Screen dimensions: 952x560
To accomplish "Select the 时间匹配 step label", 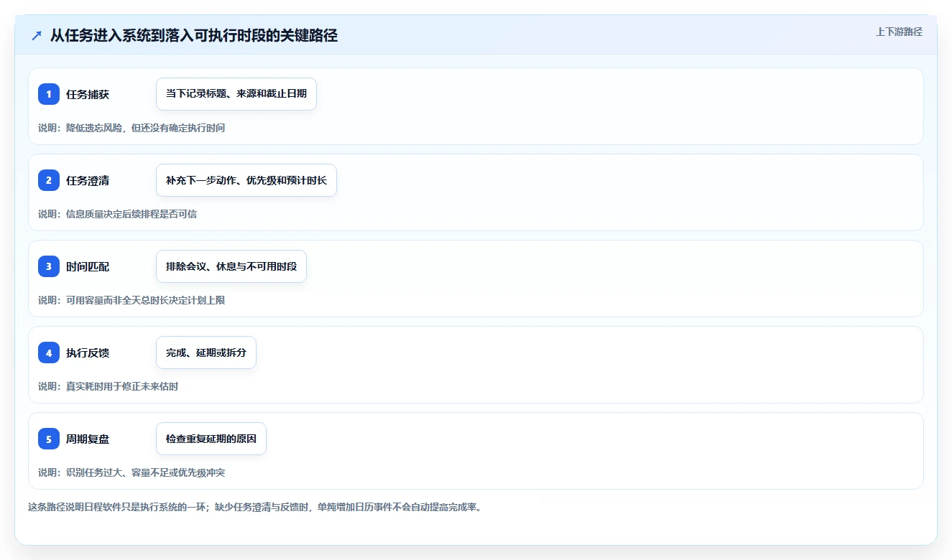I will (x=88, y=266).
